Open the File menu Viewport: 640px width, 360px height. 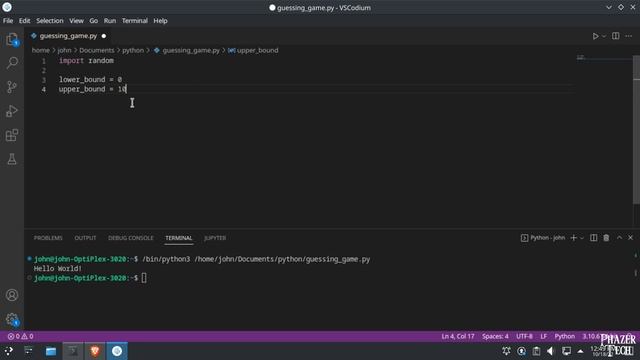click(8, 20)
